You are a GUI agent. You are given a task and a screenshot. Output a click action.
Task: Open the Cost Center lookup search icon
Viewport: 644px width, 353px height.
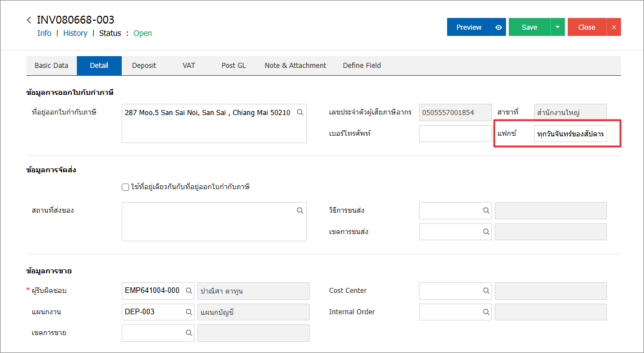tap(486, 291)
